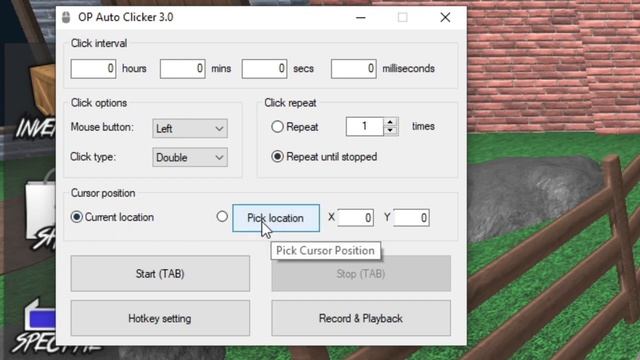The width and height of the screenshot is (640, 360).
Task: Click the OP Auto Clicker mouse icon
Action: tap(66, 17)
